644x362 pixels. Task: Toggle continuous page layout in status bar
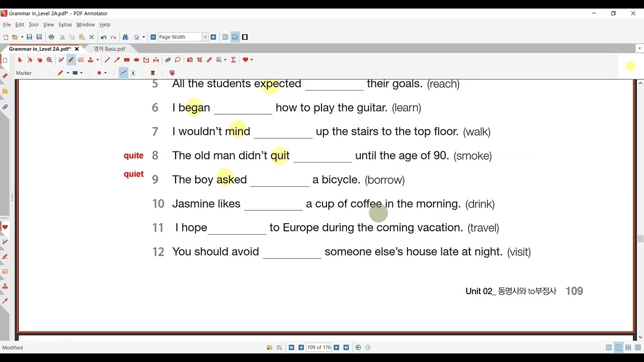618,347
